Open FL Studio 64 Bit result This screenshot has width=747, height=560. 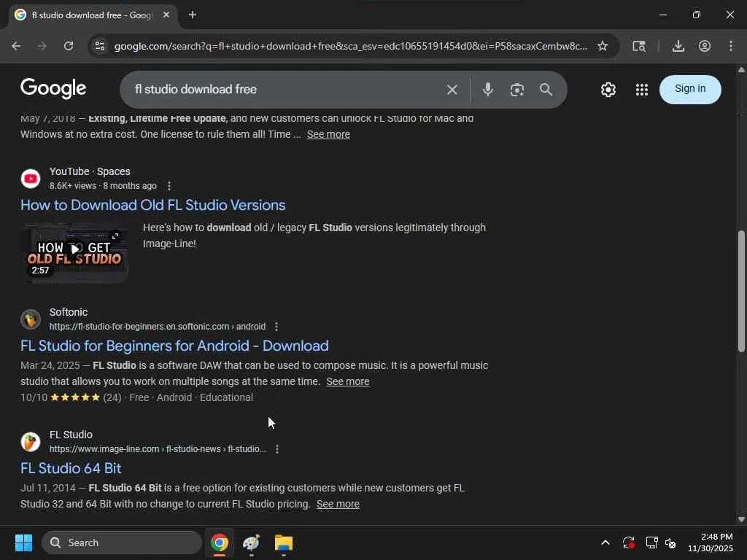pos(71,468)
